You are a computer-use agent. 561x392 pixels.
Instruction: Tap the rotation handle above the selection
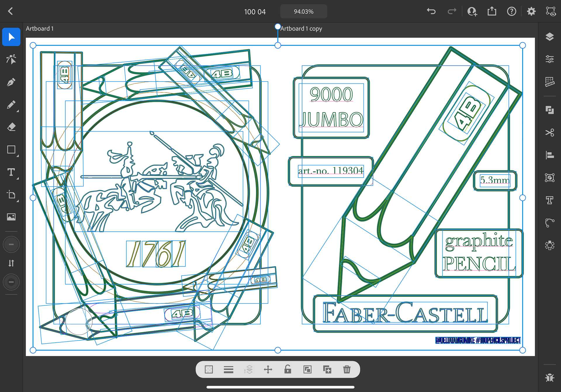[278, 27]
